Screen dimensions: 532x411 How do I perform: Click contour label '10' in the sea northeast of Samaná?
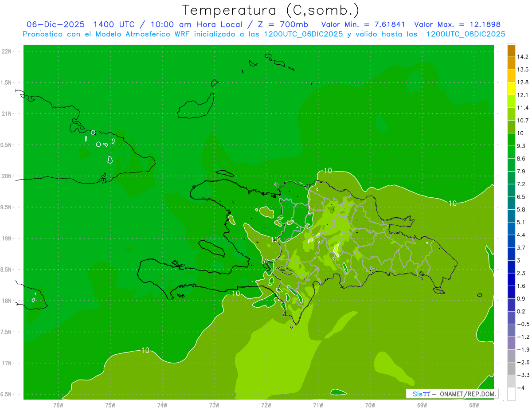[x=452, y=203]
